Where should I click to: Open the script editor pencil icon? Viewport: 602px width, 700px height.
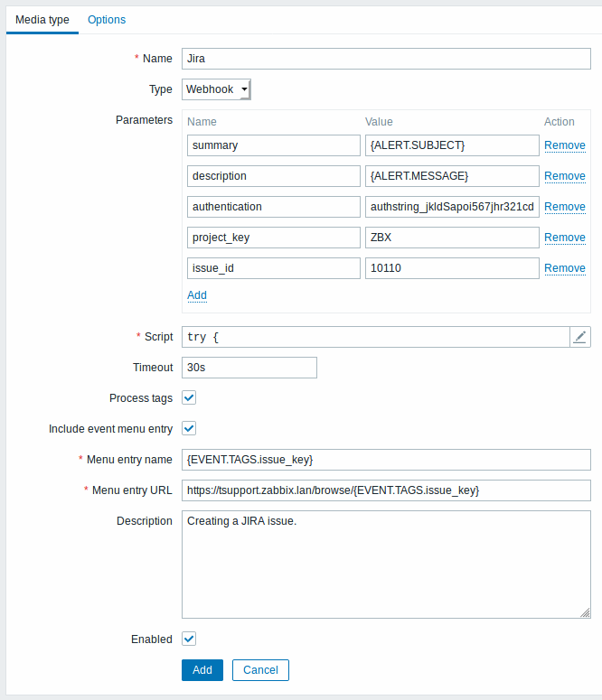coord(580,337)
